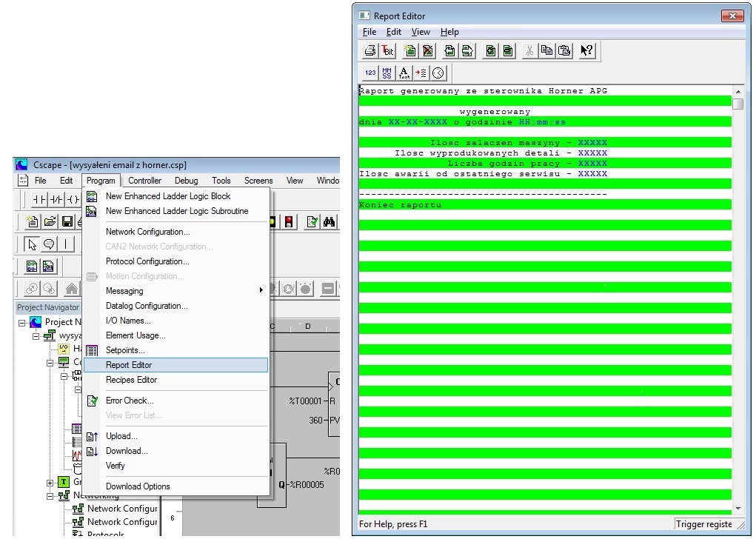Viewport: 756px width, 539px height.
Task: Insert a text field with the A Text icon
Action: tap(404, 73)
